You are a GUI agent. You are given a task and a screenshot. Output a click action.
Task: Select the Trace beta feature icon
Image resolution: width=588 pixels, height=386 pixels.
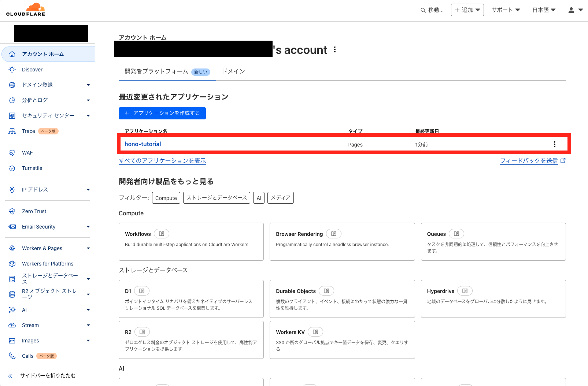coord(12,131)
